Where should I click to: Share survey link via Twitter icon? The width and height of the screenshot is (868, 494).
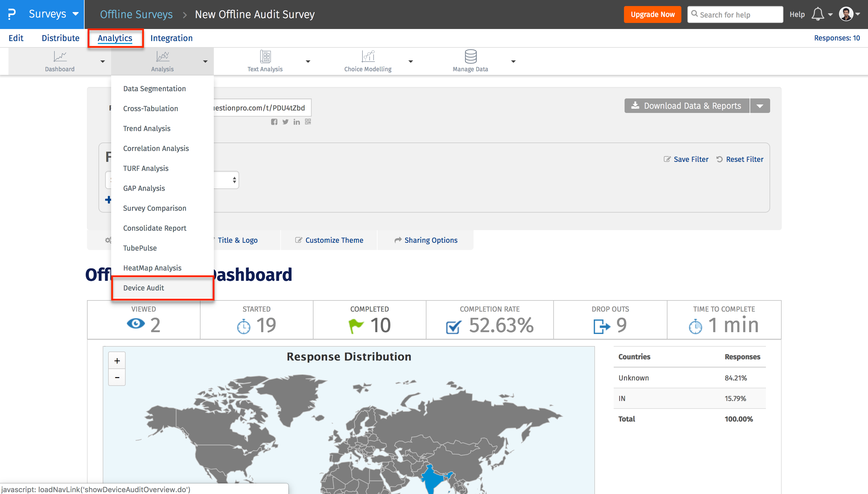click(x=285, y=122)
